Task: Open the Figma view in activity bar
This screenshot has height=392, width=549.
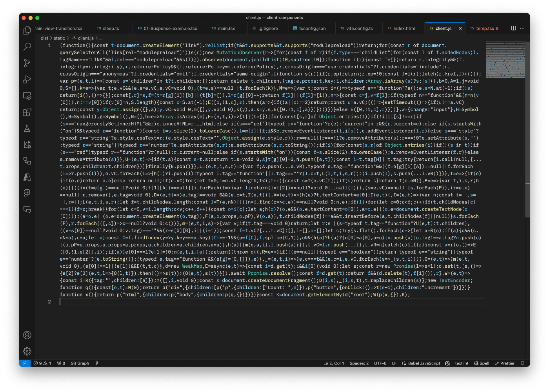Action: click(x=27, y=193)
